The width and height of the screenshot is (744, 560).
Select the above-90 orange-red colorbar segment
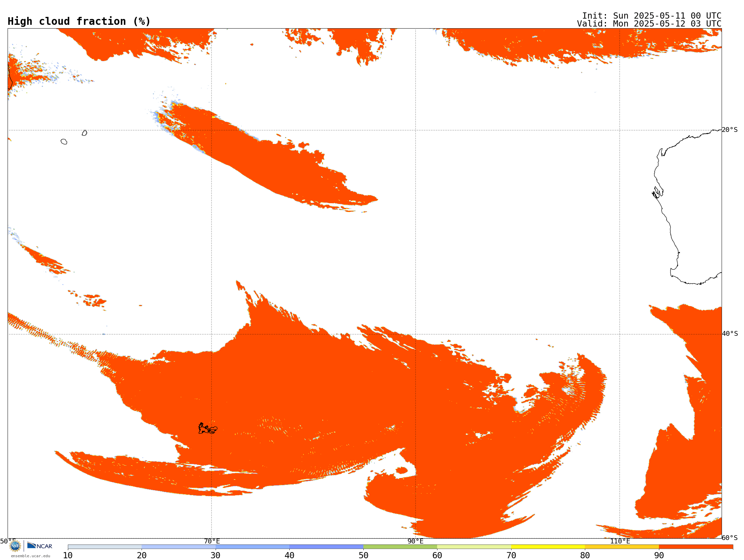point(696,547)
